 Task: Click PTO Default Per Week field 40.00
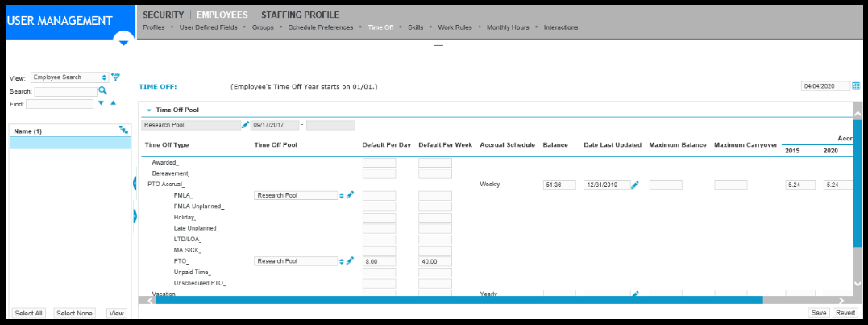click(435, 261)
